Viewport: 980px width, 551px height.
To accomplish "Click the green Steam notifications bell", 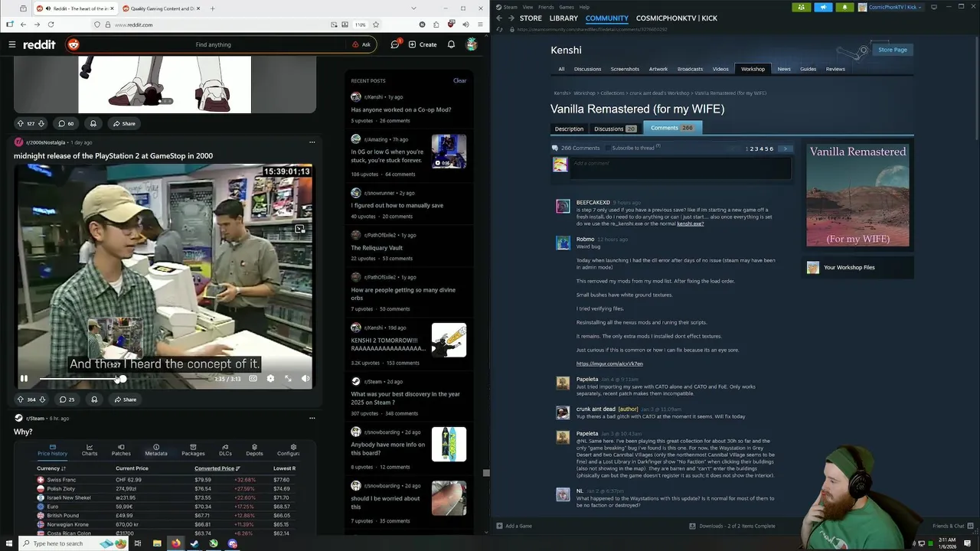I will click(844, 7).
